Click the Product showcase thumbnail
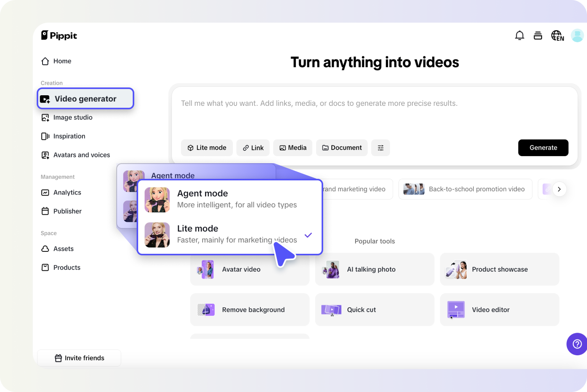This screenshot has width=587, height=392. [456, 269]
